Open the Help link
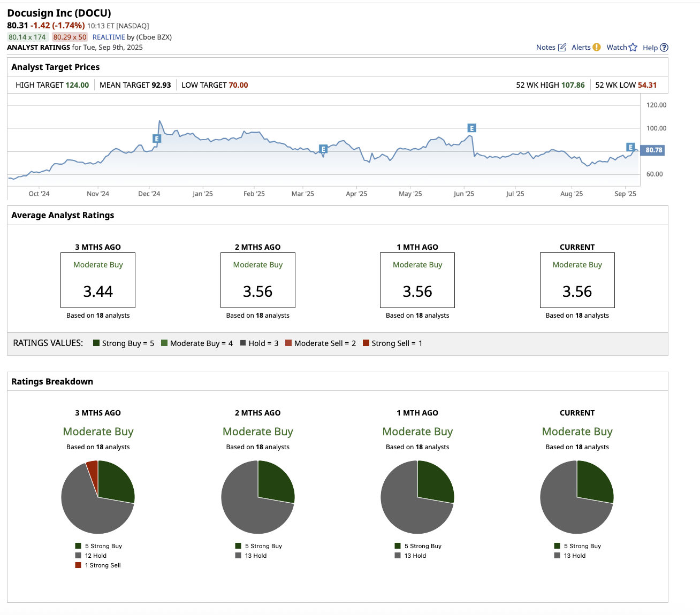This screenshot has height=615, width=700. pyautogui.click(x=650, y=48)
